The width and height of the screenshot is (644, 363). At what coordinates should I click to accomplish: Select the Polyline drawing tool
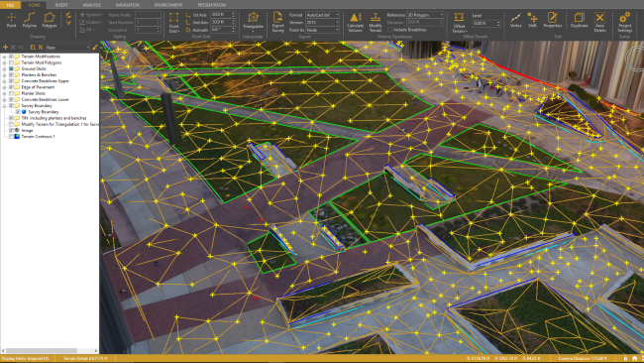coord(29,20)
